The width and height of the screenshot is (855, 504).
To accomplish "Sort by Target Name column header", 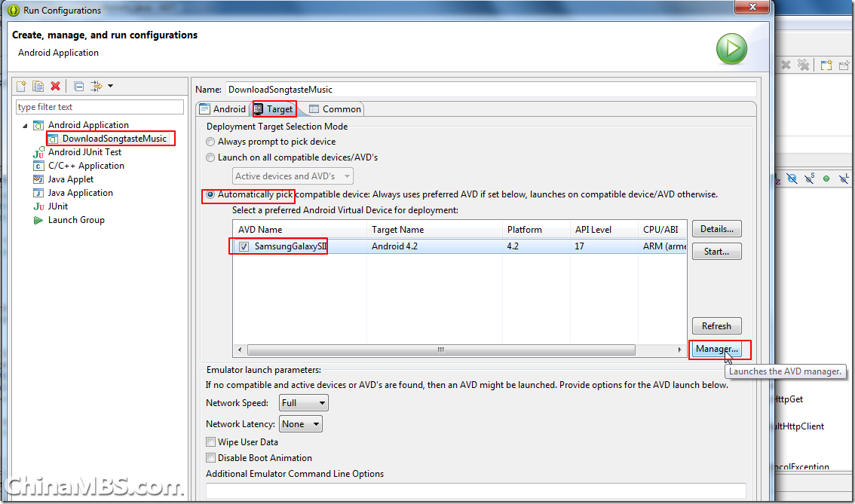I will pos(434,229).
